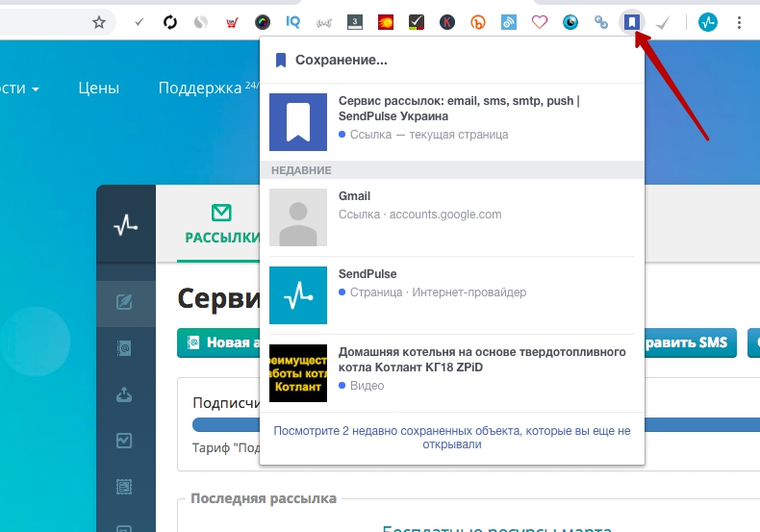Open the color wheel extension icon
This screenshot has height=532, width=760.
point(263,22)
